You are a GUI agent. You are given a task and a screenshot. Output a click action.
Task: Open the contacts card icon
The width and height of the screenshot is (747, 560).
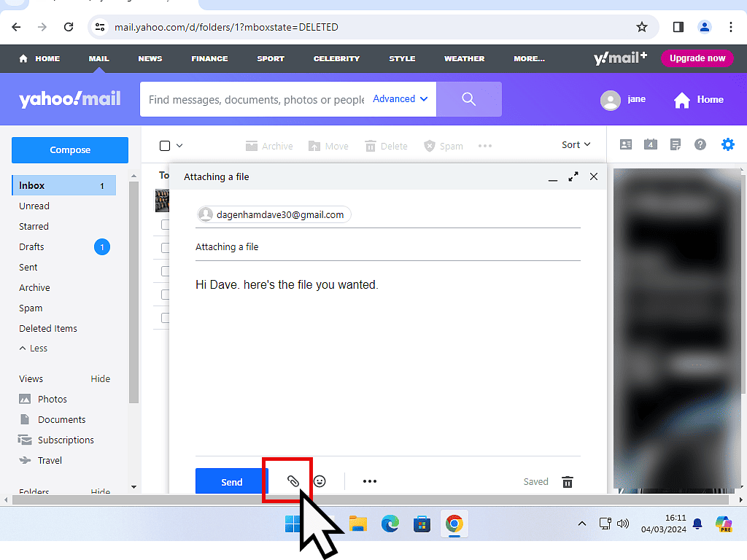(x=626, y=144)
